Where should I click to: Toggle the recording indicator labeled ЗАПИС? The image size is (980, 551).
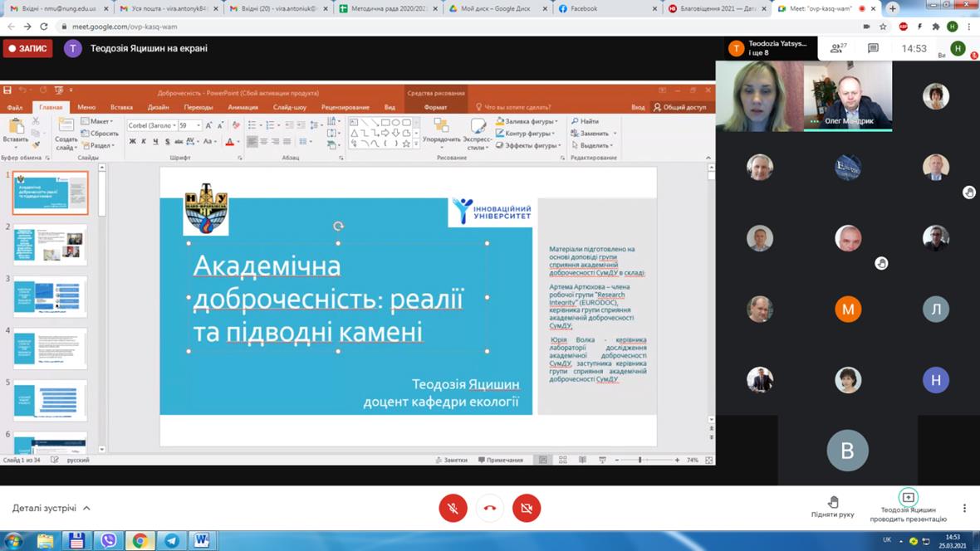point(28,49)
